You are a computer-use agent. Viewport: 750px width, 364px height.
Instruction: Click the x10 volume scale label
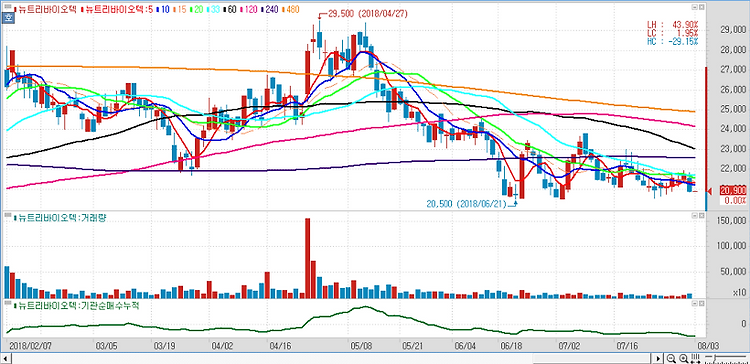[738, 292]
